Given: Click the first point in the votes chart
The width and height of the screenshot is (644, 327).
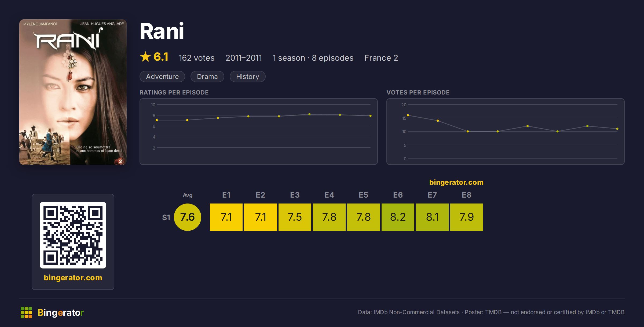Looking at the screenshot, I should (408, 115).
